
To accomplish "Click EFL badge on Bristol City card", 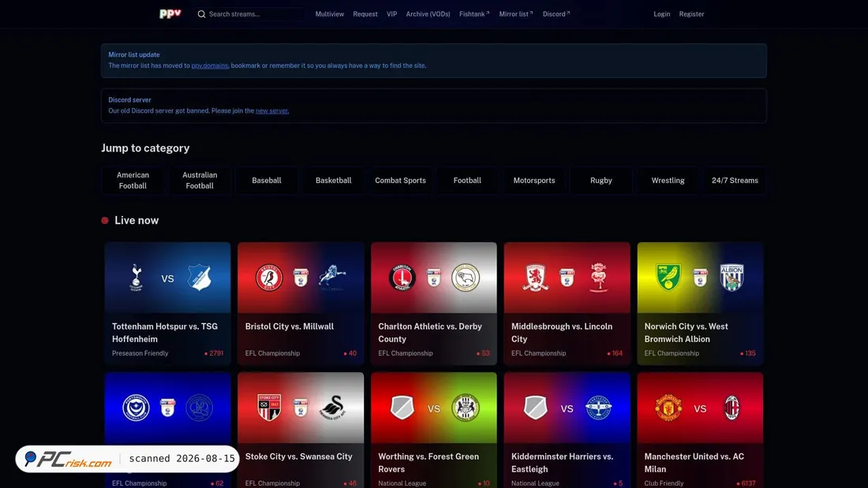I will (301, 278).
